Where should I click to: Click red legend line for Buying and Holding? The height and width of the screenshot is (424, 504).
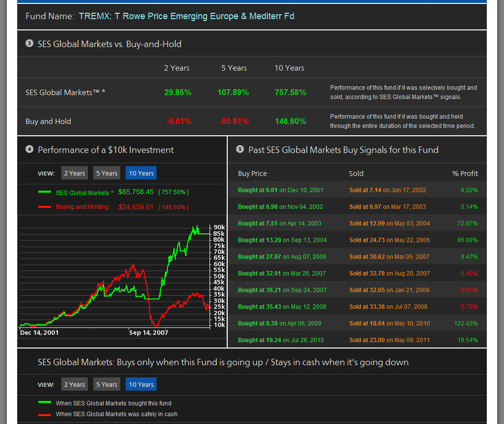44,207
